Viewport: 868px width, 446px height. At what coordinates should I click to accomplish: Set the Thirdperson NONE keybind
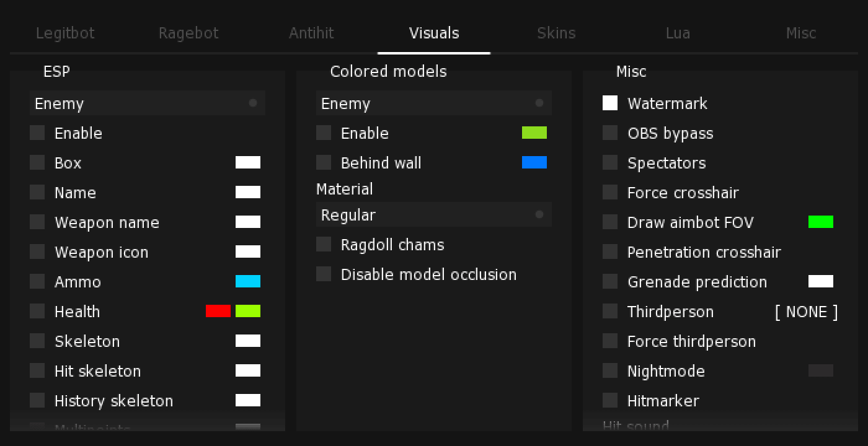click(806, 312)
